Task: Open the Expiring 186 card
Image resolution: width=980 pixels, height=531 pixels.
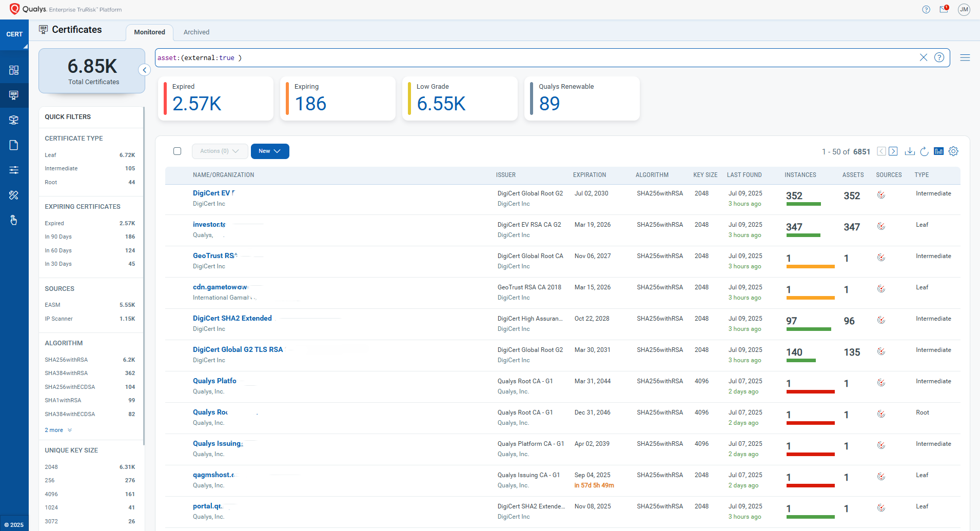Action: [338, 99]
